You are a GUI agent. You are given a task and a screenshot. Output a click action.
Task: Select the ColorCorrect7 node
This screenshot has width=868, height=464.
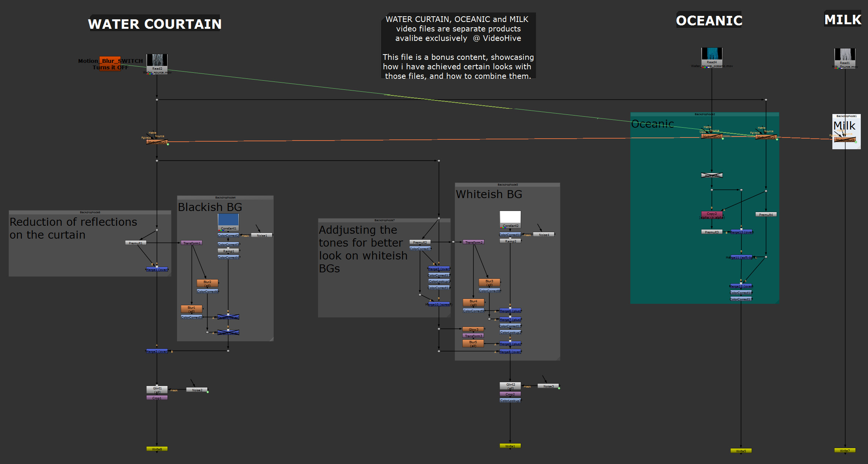[x=420, y=248]
